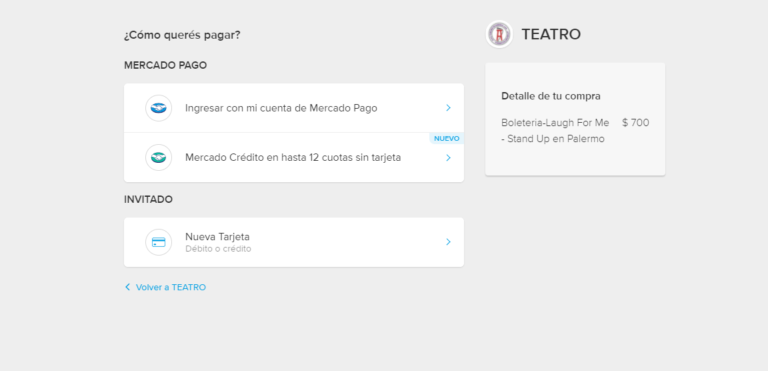The width and height of the screenshot is (768, 371).
Task: Choose Nueva Tarjeta payment option
Action: point(294,242)
